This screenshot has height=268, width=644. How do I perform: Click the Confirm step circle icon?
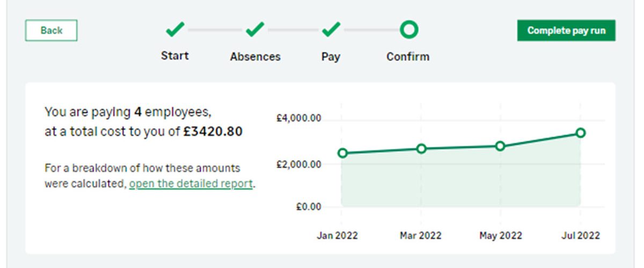pyautogui.click(x=408, y=29)
